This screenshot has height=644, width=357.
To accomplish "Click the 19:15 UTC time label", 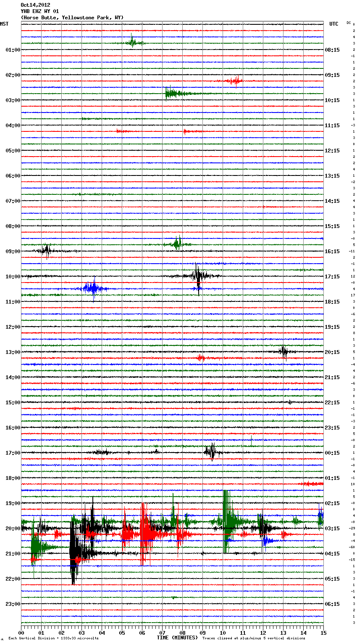I will [332, 327].
